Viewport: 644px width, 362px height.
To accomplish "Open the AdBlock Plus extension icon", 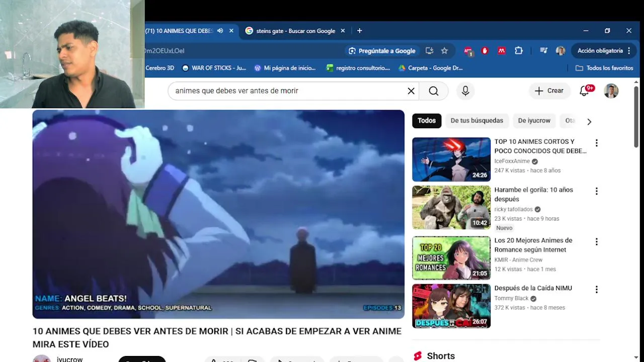I will coord(468,51).
